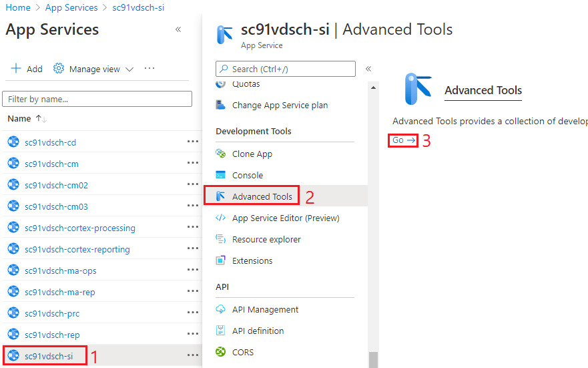Viewport: 588px width, 368px height.
Task: Click the Clone App icon
Action: (x=220, y=154)
